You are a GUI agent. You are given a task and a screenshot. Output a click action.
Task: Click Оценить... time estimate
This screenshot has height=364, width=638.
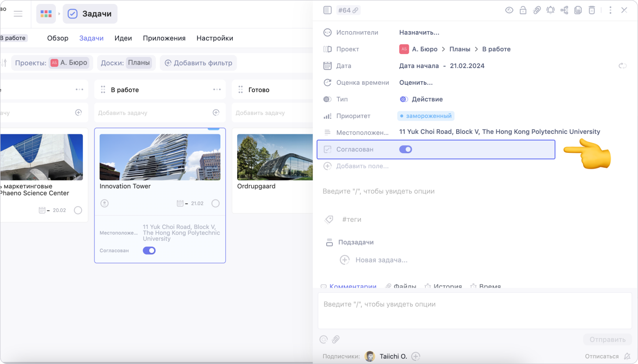pyautogui.click(x=416, y=83)
